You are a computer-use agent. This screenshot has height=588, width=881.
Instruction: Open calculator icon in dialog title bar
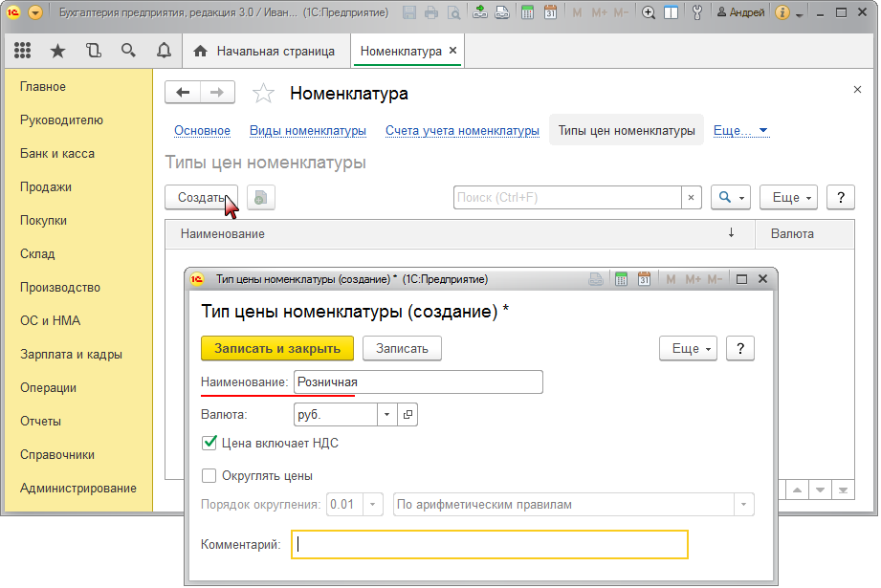tap(620, 279)
